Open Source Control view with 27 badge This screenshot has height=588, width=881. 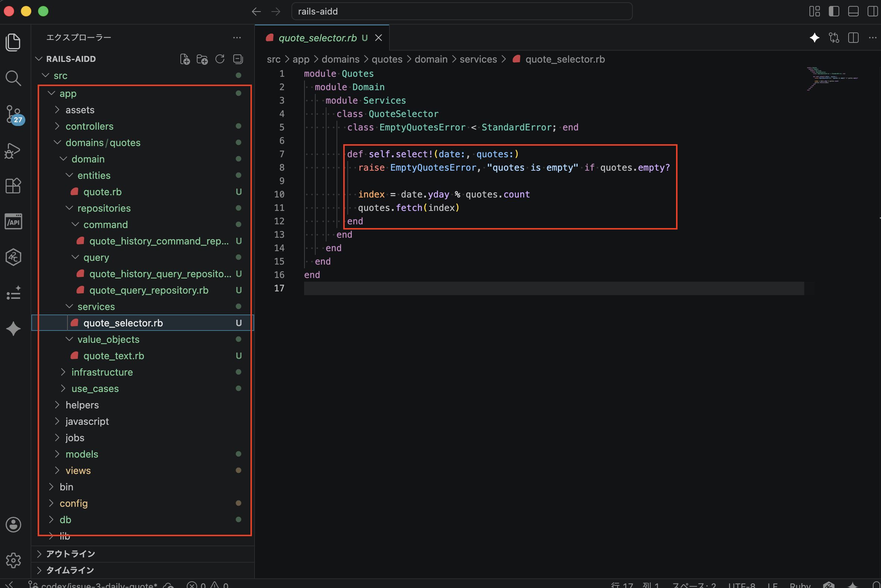coord(13,114)
